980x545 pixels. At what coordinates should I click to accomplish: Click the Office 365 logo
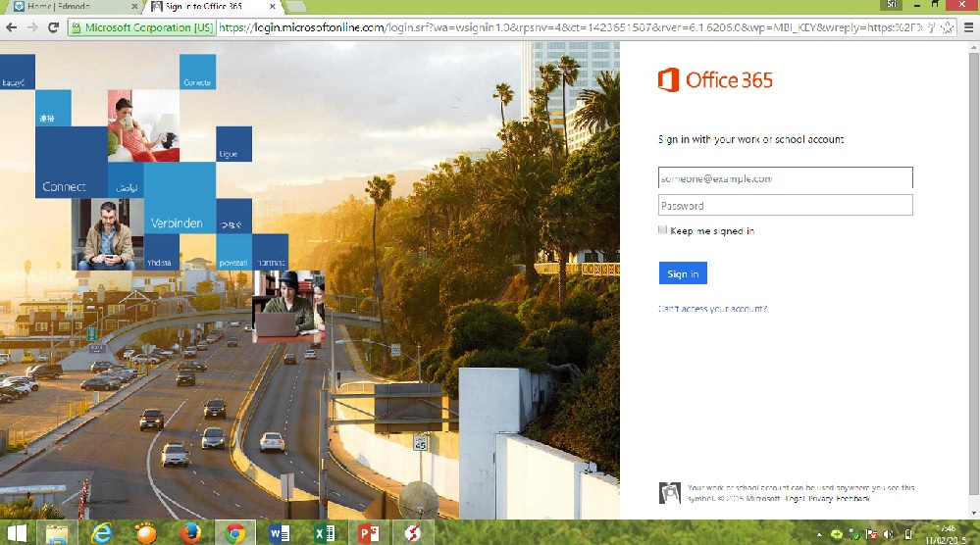tap(715, 80)
